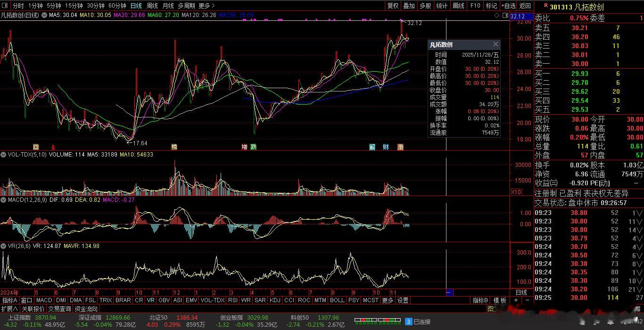Open the main chart indicator dropdown arrow
The width and height of the screenshot is (644, 330).
pyautogui.click(x=44, y=15)
